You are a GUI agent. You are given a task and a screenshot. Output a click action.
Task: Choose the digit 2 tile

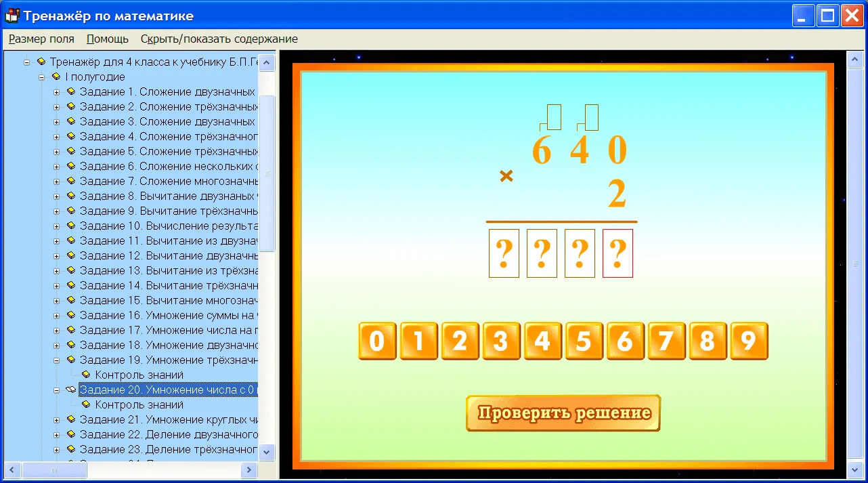click(x=460, y=341)
